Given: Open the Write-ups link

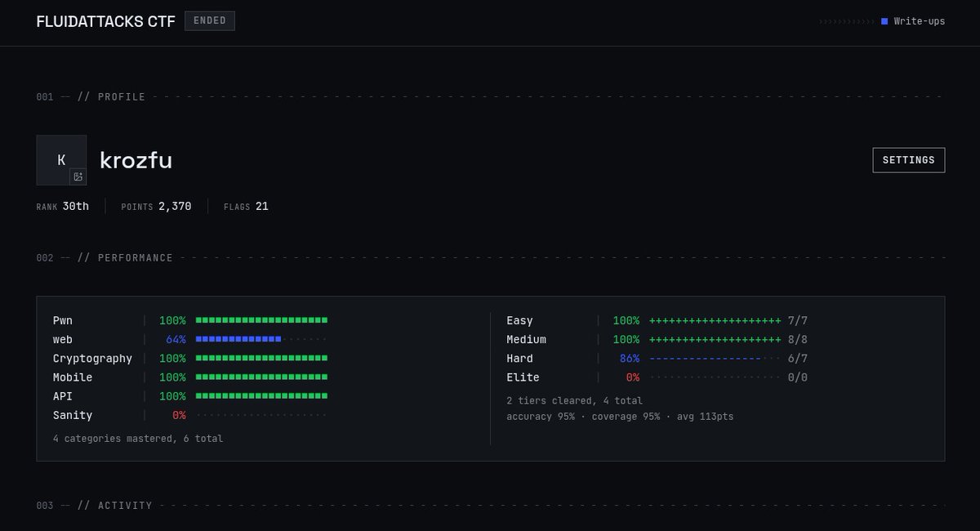Looking at the screenshot, I should [x=920, y=21].
